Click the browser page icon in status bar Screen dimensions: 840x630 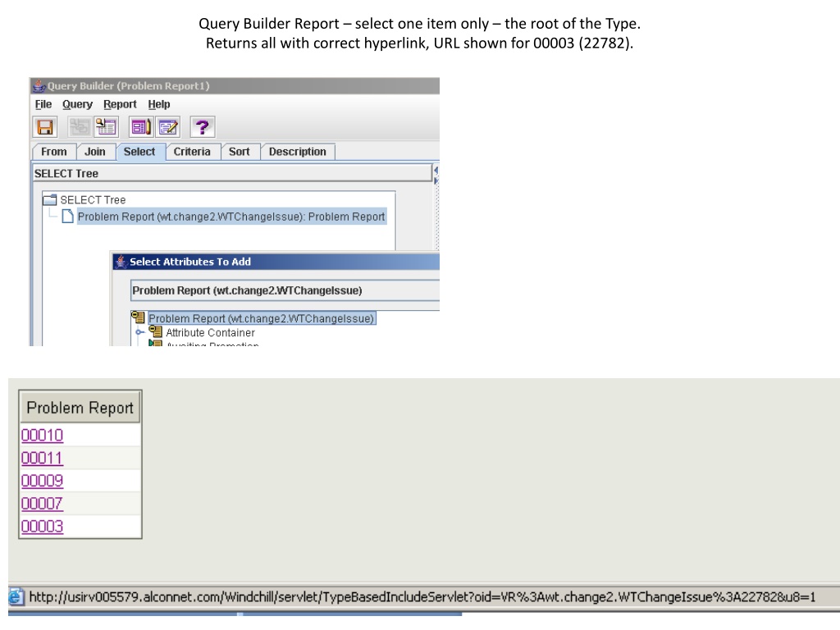coord(16,596)
